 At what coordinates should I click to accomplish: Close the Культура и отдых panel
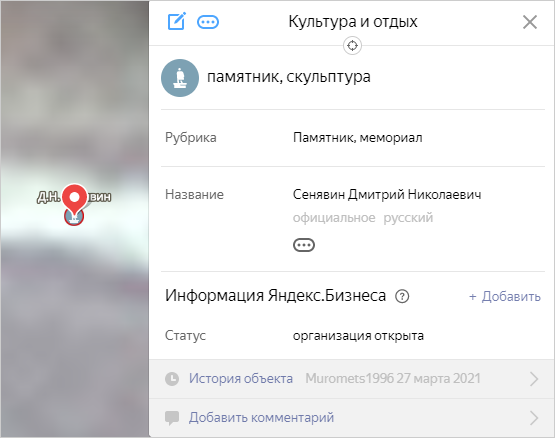[530, 22]
